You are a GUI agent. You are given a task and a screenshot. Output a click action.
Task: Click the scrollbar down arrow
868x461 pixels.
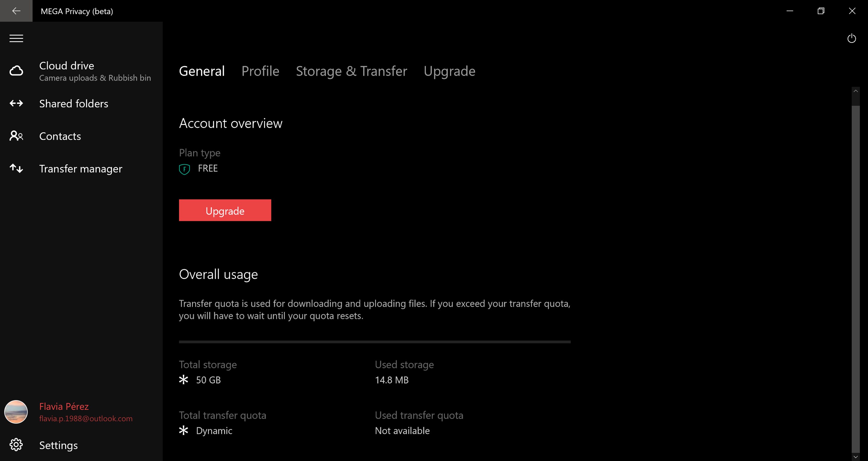pyautogui.click(x=856, y=457)
